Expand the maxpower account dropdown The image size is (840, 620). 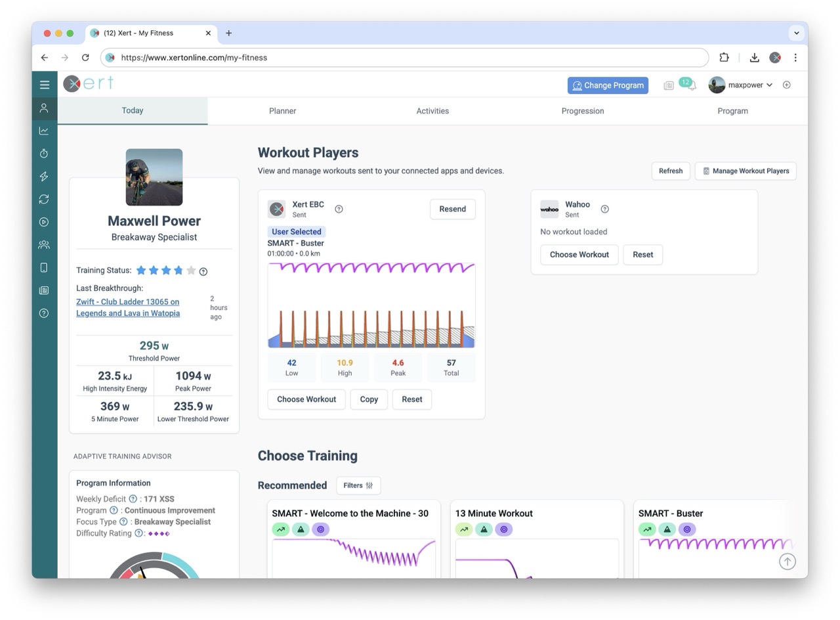click(741, 85)
